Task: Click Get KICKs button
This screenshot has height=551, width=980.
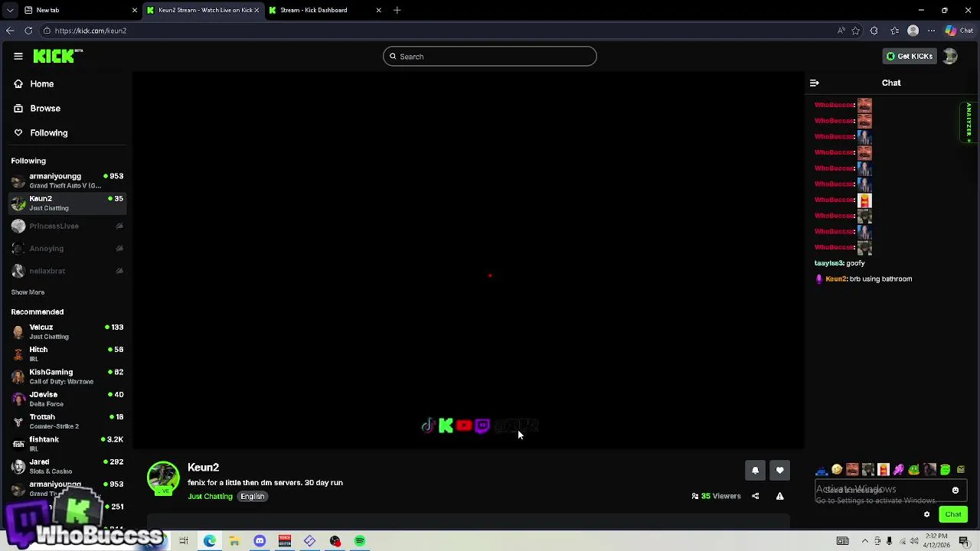Action: pos(910,56)
